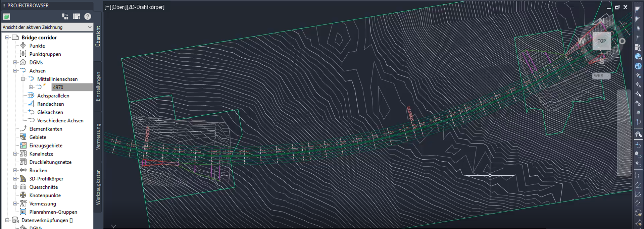Select the Datenverknüpfungen [] row
The image size is (644, 229).
pyautogui.click(x=47, y=220)
